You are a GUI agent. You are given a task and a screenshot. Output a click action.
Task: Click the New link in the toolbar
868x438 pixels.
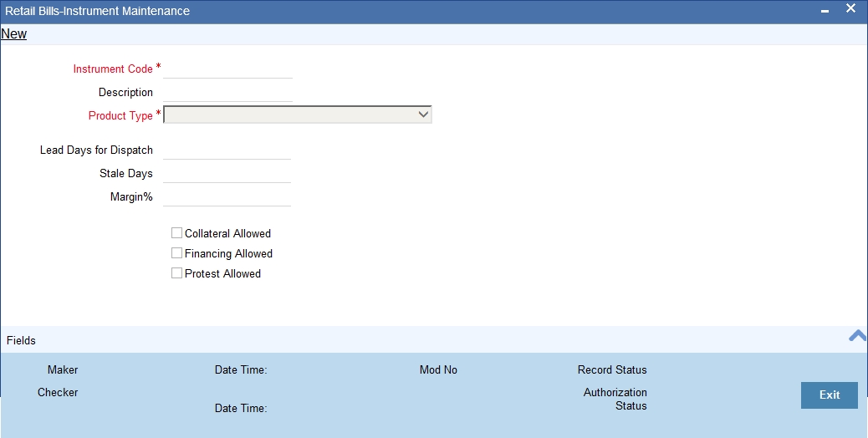point(14,33)
